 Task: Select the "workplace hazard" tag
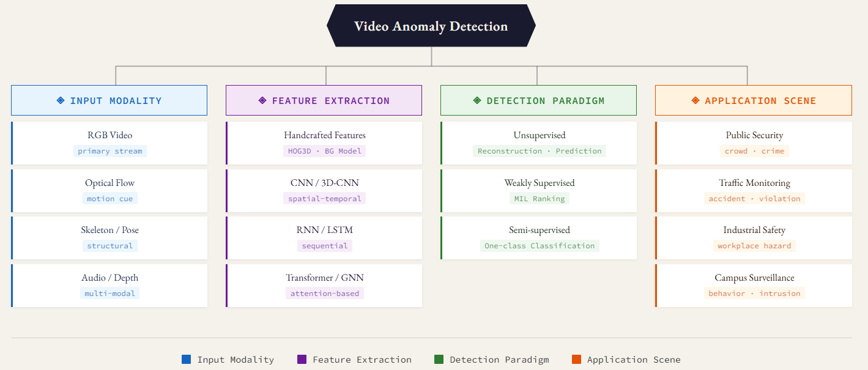(754, 246)
